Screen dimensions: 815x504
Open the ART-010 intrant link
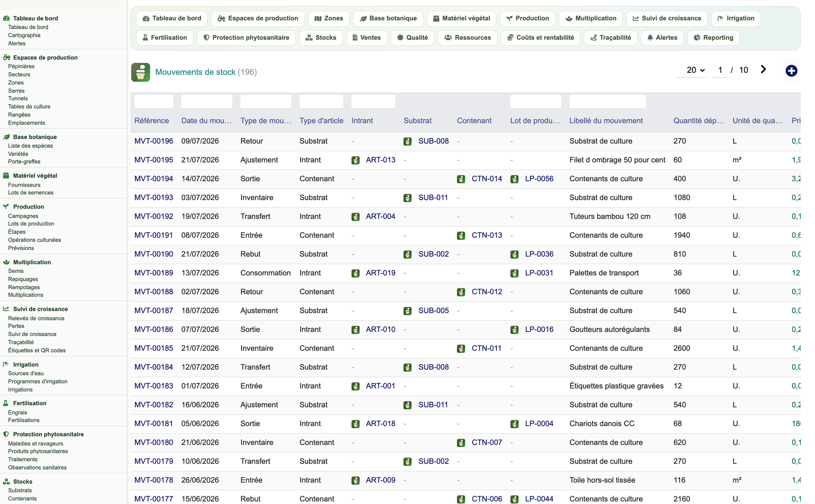tap(380, 329)
